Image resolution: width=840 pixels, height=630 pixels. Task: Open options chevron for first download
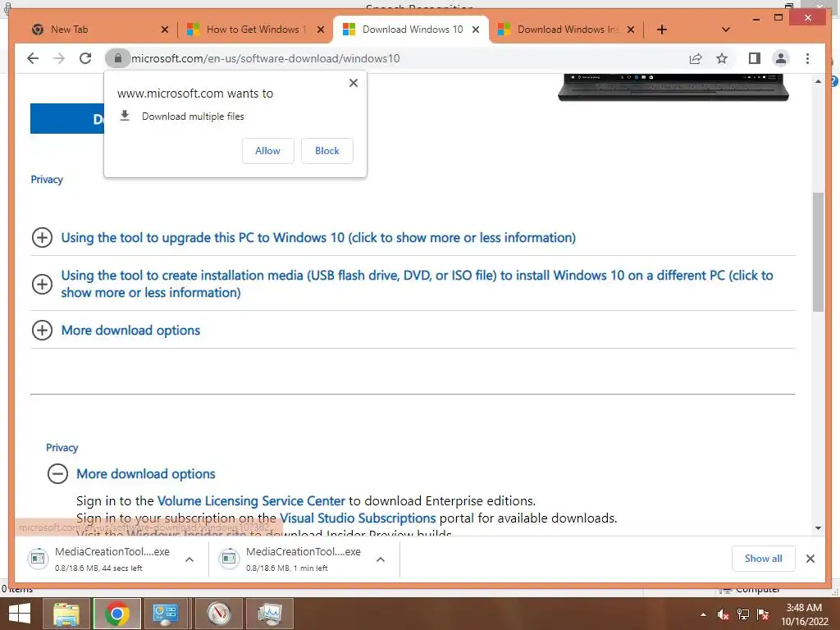(x=189, y=559)
